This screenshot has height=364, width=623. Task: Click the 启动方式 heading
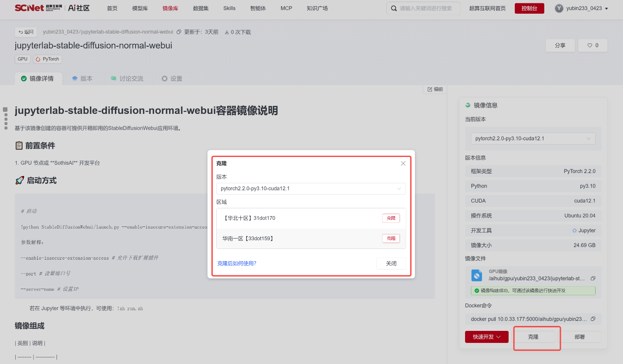pos(41,181)
